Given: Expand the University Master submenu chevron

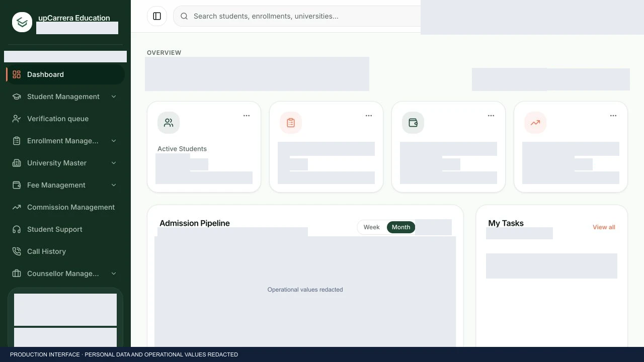Looking at the screenshot, I should 114,163.
